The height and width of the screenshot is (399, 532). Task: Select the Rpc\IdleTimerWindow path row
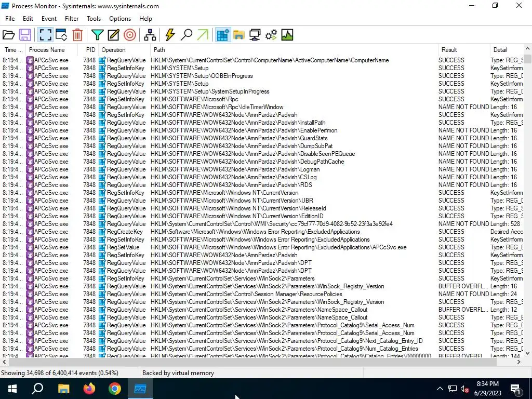pos(217,107)
